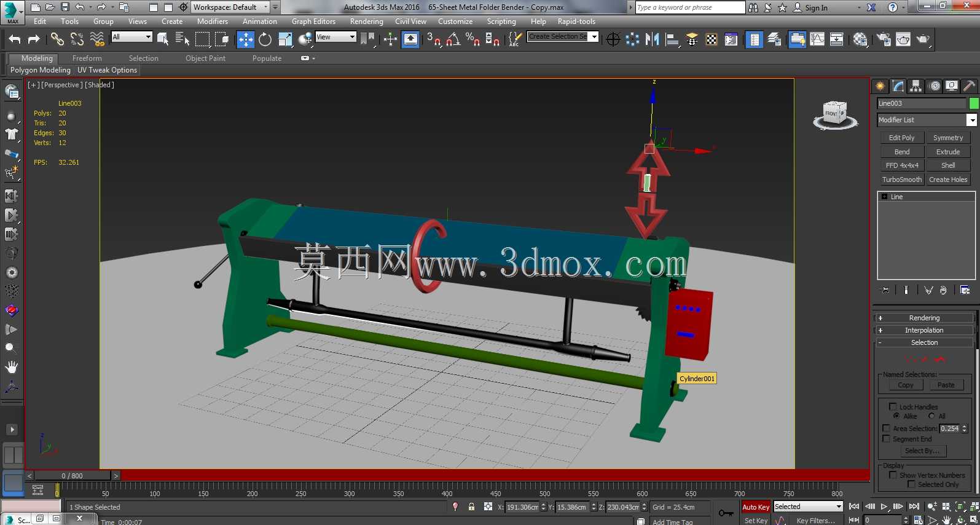Open the Graph Editors menu
Image resolution: width=980 pixels, height=525 pixels.
(313, 22)
